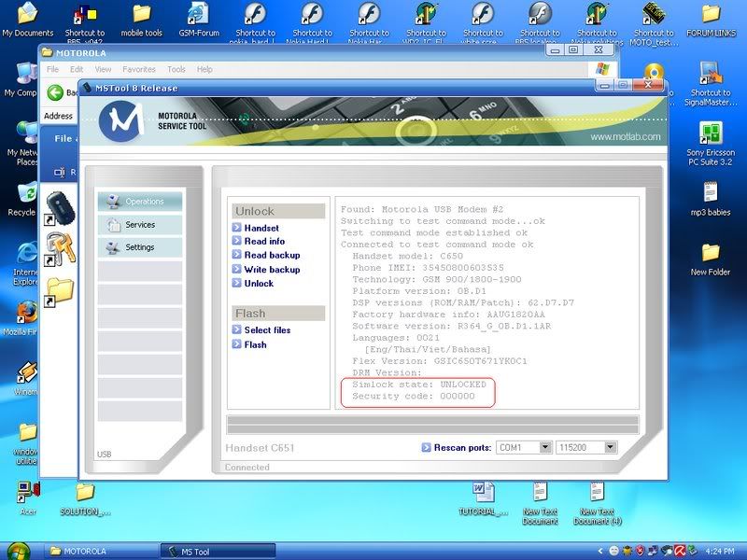This screenshot has height=560, width=747.
Task: Open Mozilla Firefox desktop icon
Action: pyautogui.click(x=22, y=318)
